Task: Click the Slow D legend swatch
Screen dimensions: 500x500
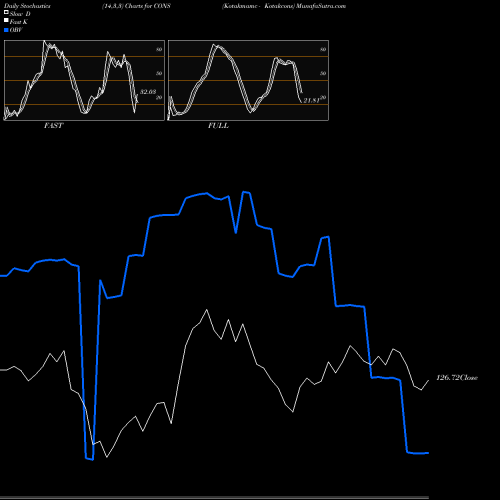Action: tap(6, 13)
